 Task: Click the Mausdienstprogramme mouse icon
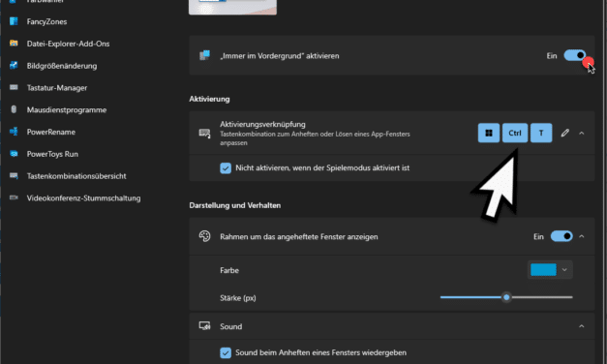coord(14,109)
